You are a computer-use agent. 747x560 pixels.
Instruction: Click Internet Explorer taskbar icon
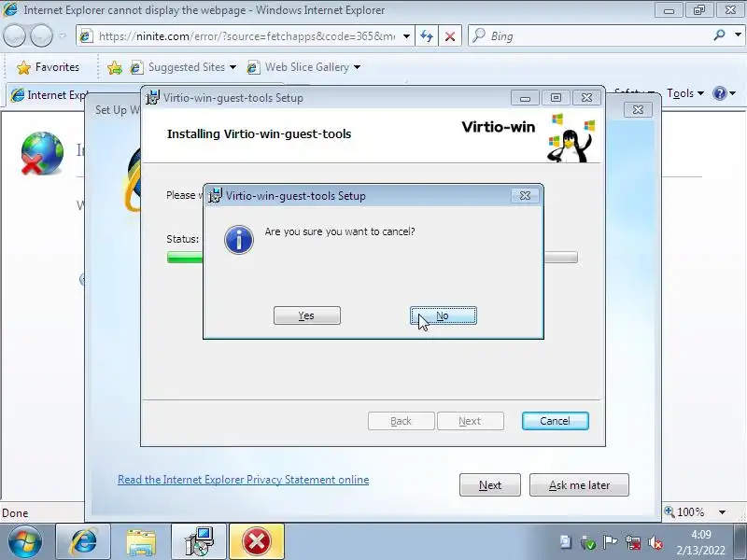83,542
